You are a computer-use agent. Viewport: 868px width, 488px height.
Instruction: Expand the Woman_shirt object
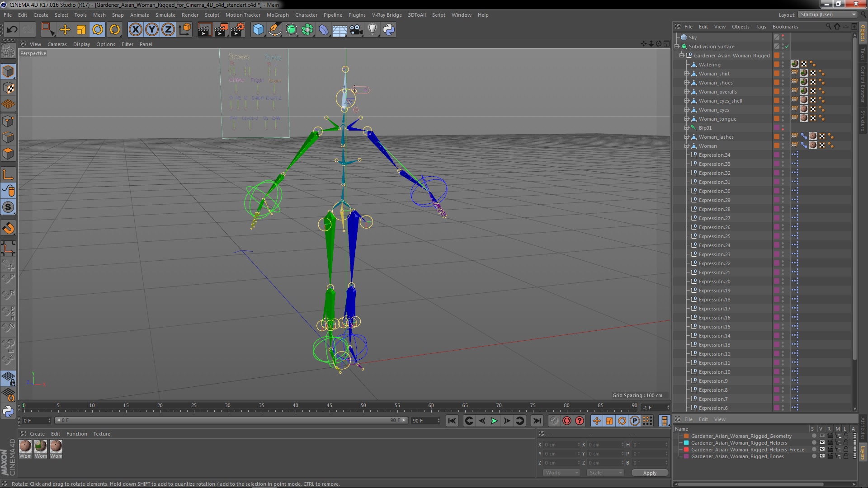coord(687,74)
